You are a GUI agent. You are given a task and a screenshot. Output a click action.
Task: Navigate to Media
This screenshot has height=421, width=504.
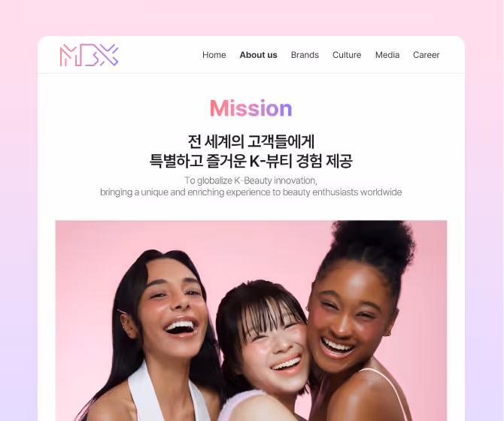(387, 55)
